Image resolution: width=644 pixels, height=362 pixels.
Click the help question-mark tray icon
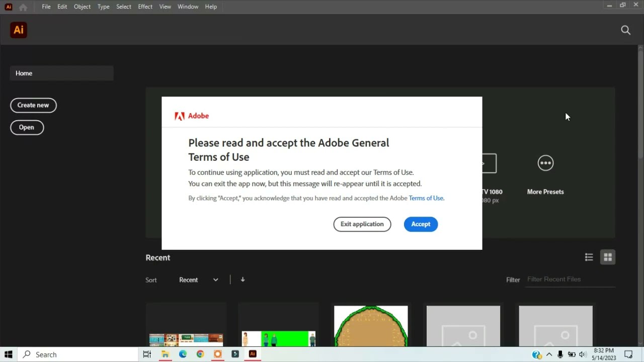(x=536, y=354)
